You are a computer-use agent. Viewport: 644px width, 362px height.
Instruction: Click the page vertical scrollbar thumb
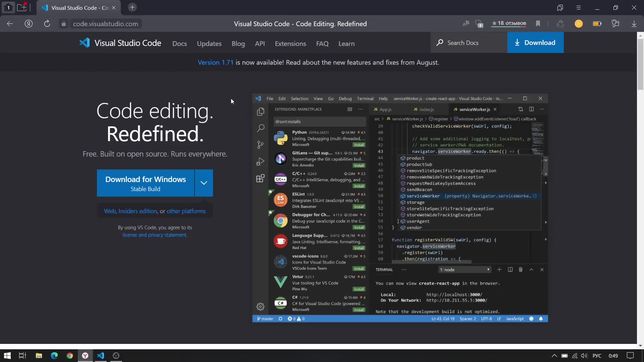pyautogui.click(x=640, y=64)
